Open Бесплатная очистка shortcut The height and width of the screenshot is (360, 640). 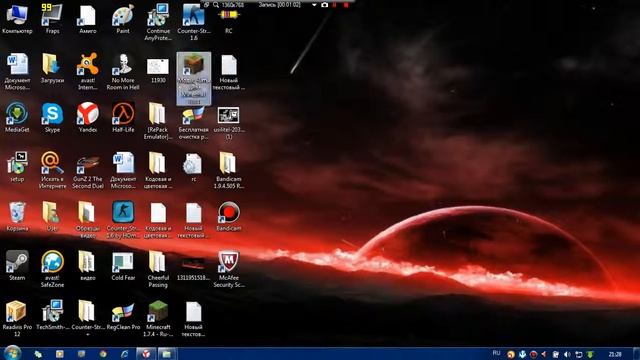point(193,122)
